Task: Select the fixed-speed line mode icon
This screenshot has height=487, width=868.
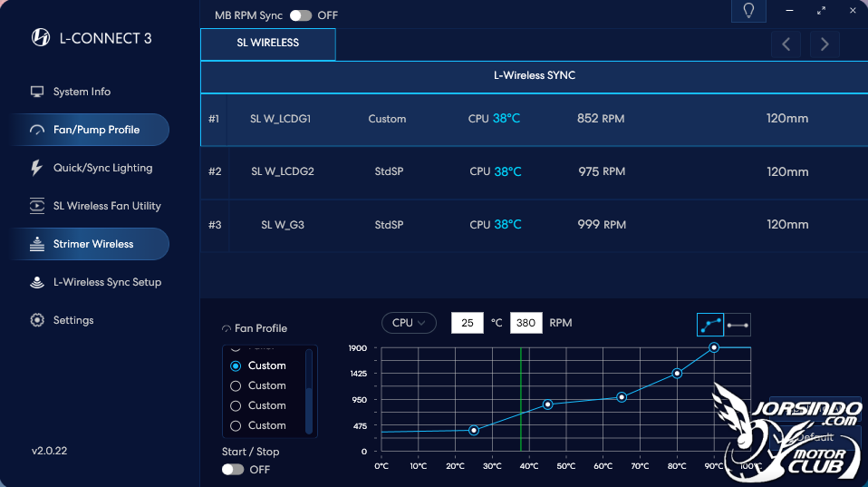Action: click(x=738, y=325)
